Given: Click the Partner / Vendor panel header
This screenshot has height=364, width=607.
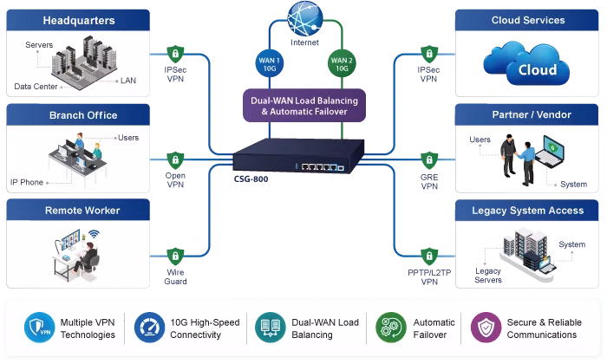Looking at the screenshot, I should coord(527,114).
